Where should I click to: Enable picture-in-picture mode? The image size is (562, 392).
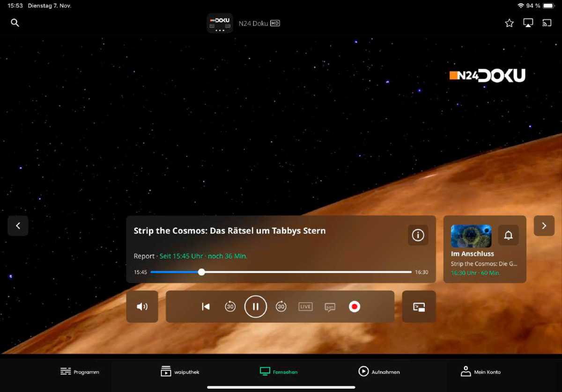419,306
